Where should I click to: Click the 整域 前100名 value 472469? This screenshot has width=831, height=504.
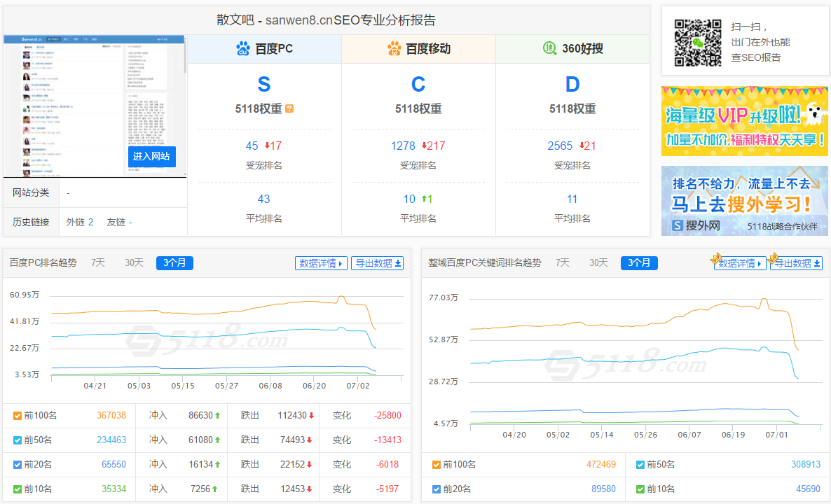click(601, 464)
